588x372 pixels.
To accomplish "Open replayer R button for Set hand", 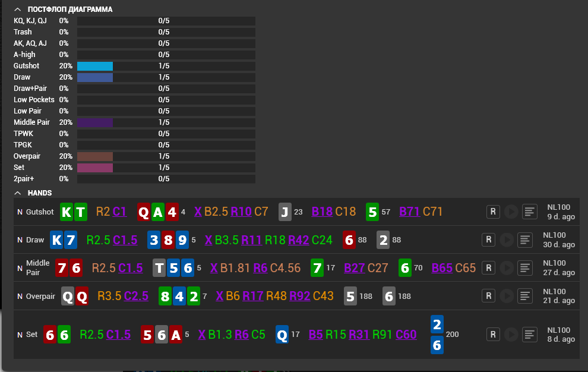I will [x=493, y=334].
